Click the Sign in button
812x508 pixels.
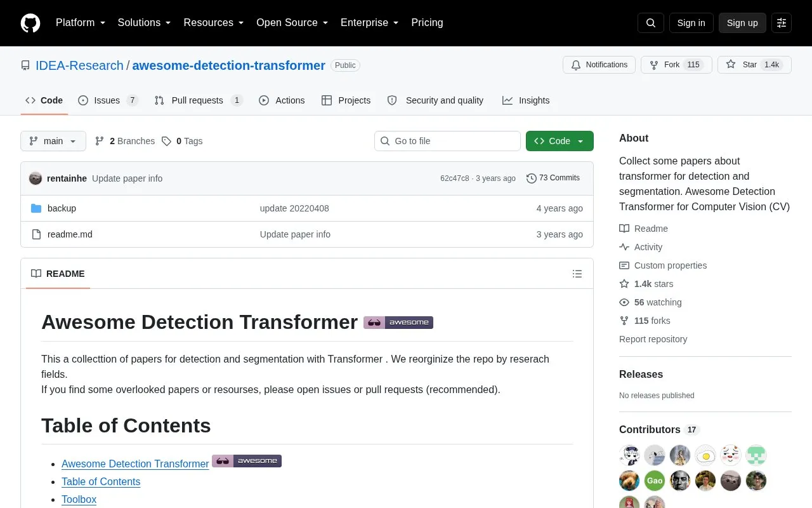coord(691,23)
